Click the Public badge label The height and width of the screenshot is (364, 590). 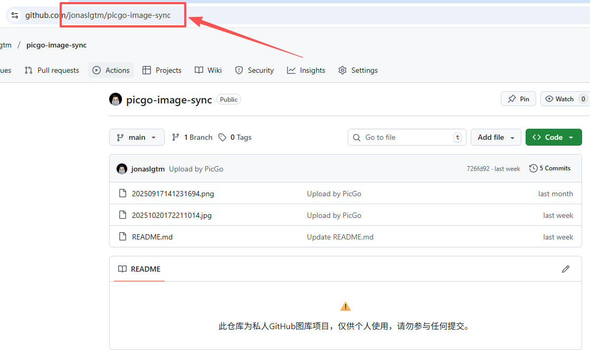(229, 99)
